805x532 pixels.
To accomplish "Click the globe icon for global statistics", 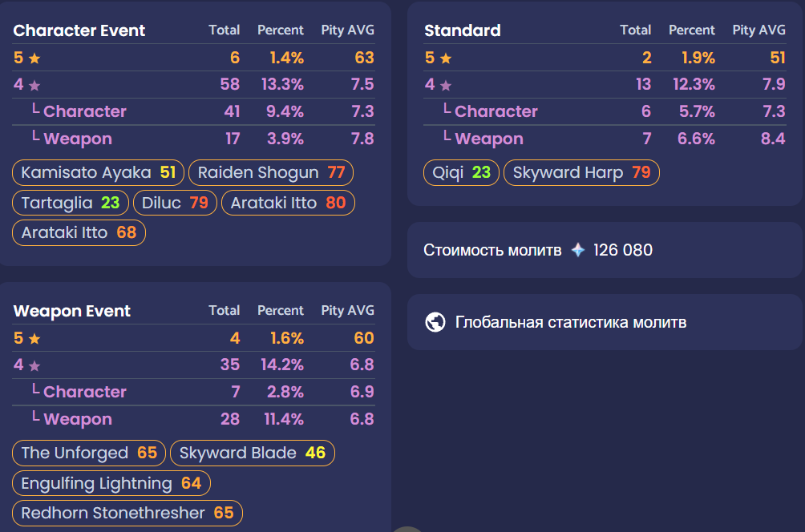I will point(435,322).
